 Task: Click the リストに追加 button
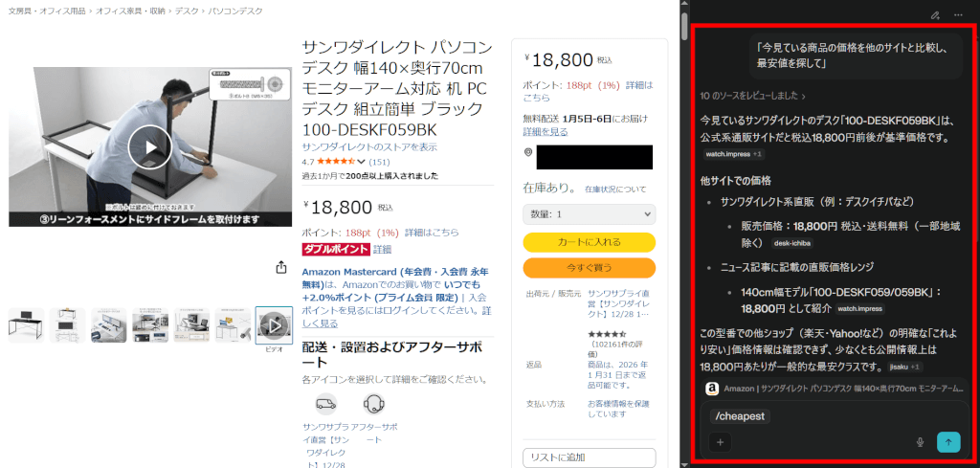(x=590, y=457)
